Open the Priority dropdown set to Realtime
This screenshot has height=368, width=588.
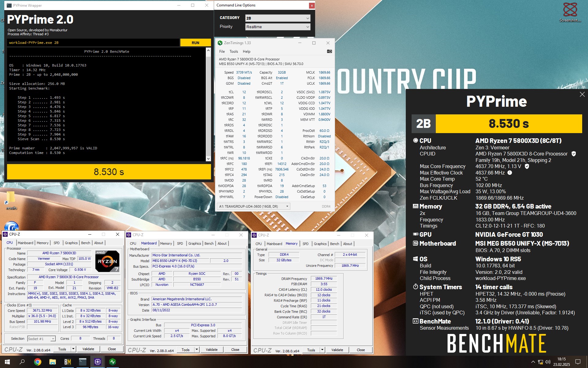277,27
